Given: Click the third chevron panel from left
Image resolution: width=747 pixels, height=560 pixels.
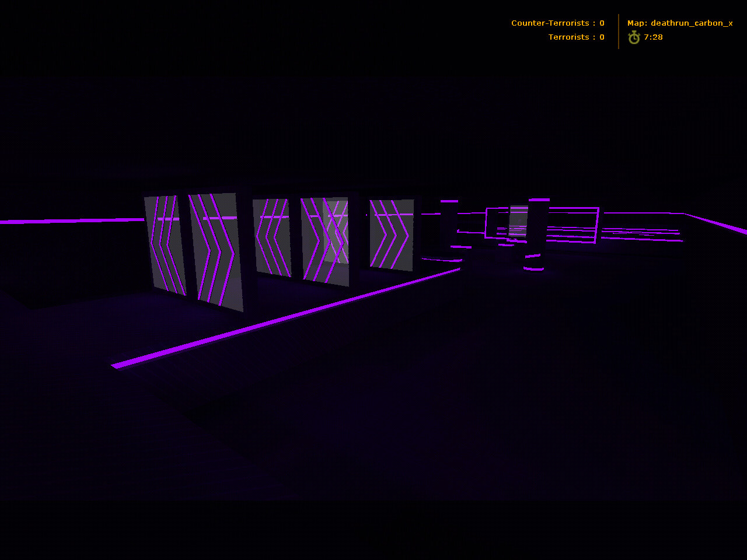Looking at the screenshot, I should pyautogui.click(x=271, y=236).
